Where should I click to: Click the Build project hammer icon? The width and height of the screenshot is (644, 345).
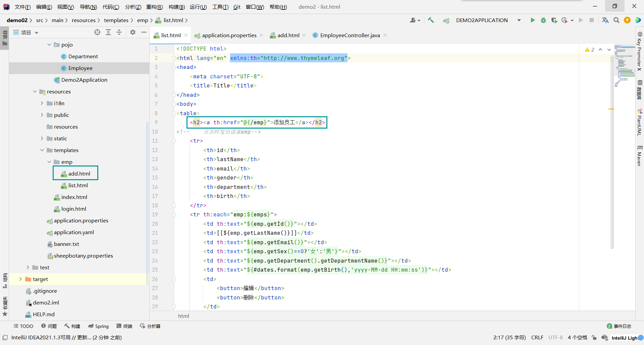pos(431,20)
